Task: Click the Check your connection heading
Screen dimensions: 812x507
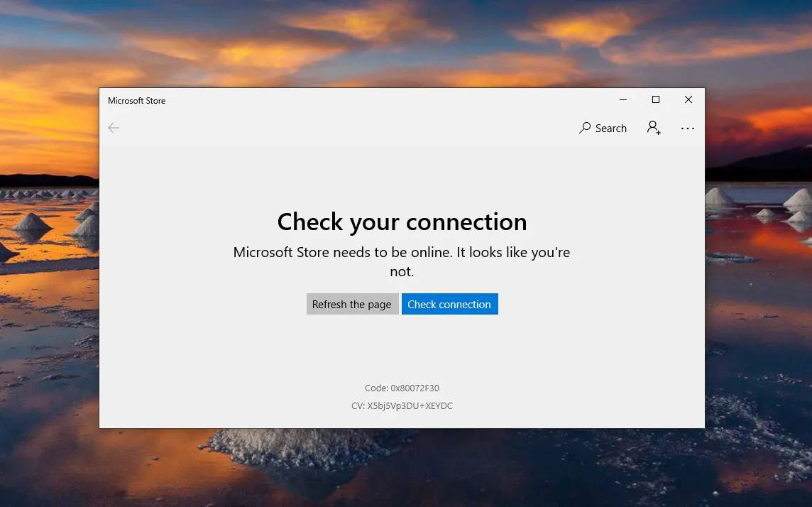Action: (x=402, y=222)
